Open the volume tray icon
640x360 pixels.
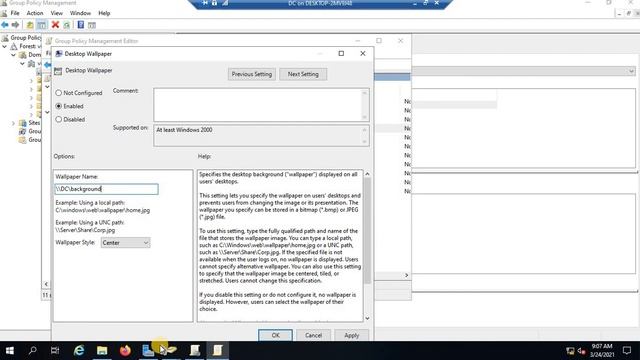tap(582, 351)
